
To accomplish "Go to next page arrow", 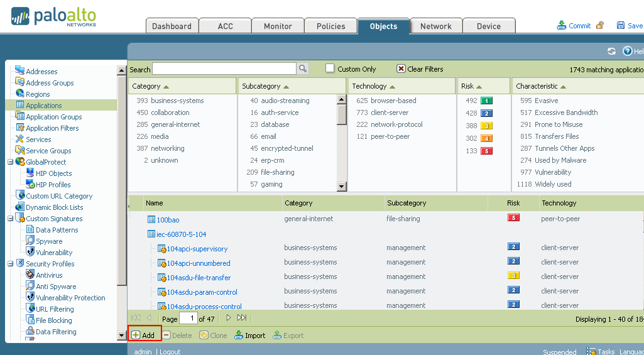I will pos(229,319).
